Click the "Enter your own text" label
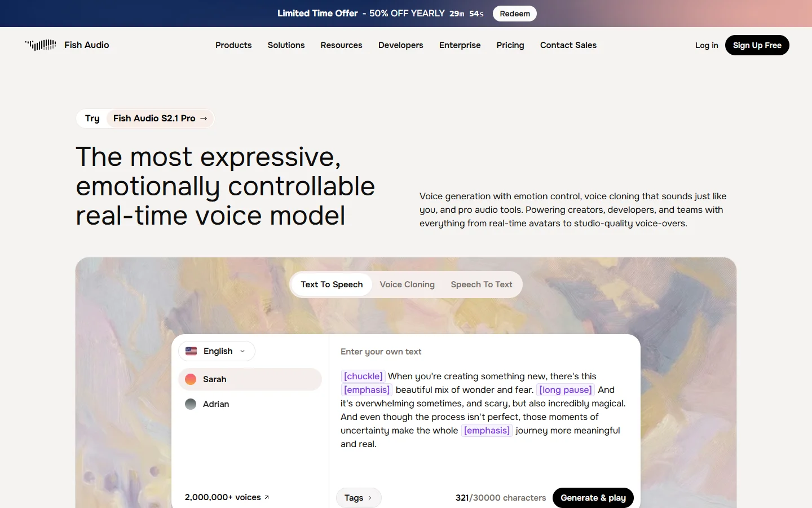Image resolution: width=812 pixels, height=508 pixels. (x=381, y=352)
